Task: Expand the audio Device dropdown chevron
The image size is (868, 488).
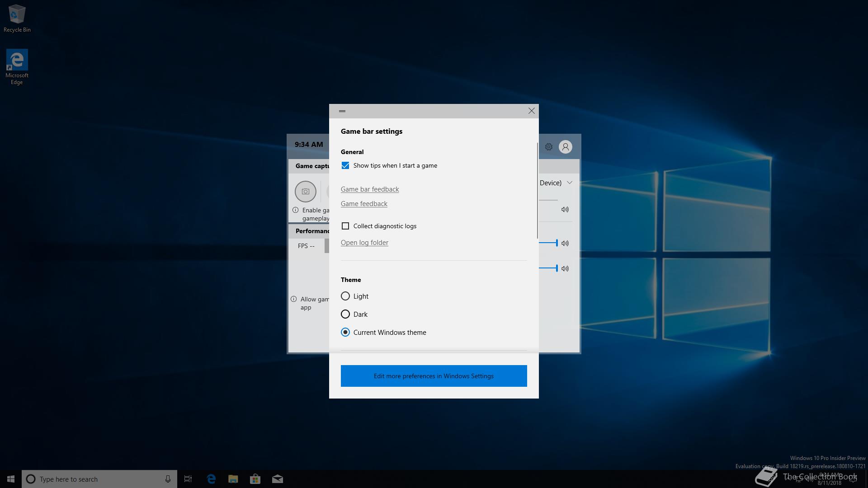Action: pyautogui.click(x=569, y=183)
